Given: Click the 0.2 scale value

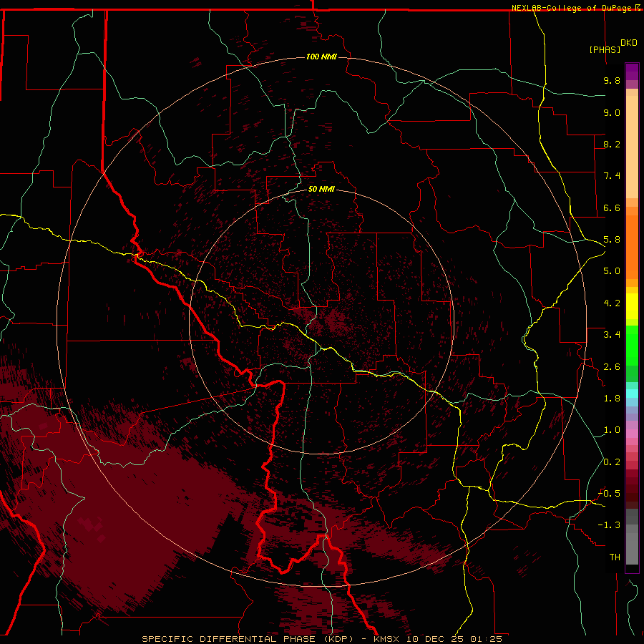Looking at the screenshot, I should [612, 462].
